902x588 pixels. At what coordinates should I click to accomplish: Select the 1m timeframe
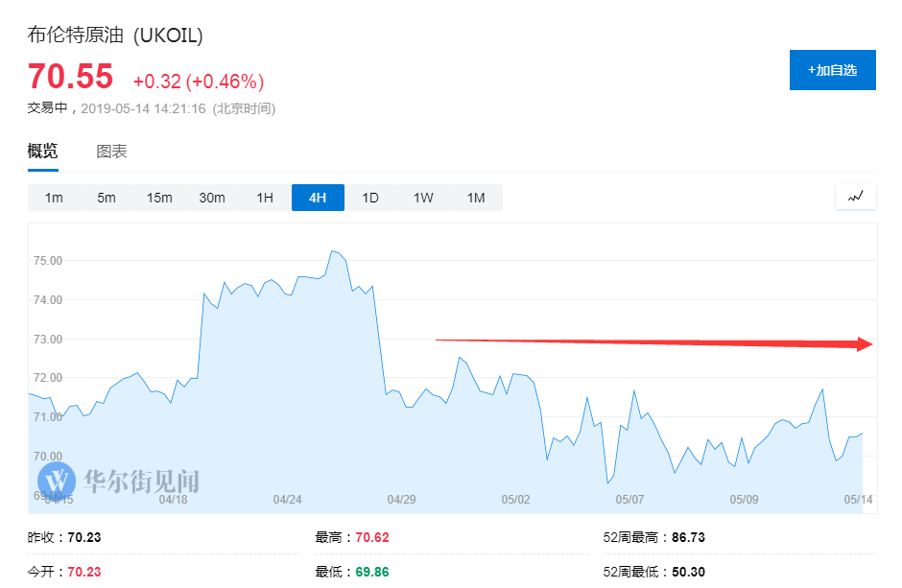(x=54, y=198)
